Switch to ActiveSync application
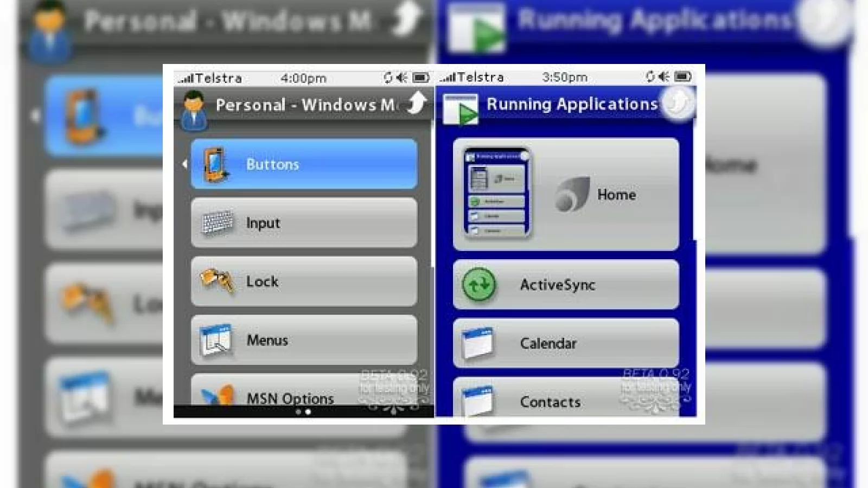Screen dimensions: 868x488 566,285
